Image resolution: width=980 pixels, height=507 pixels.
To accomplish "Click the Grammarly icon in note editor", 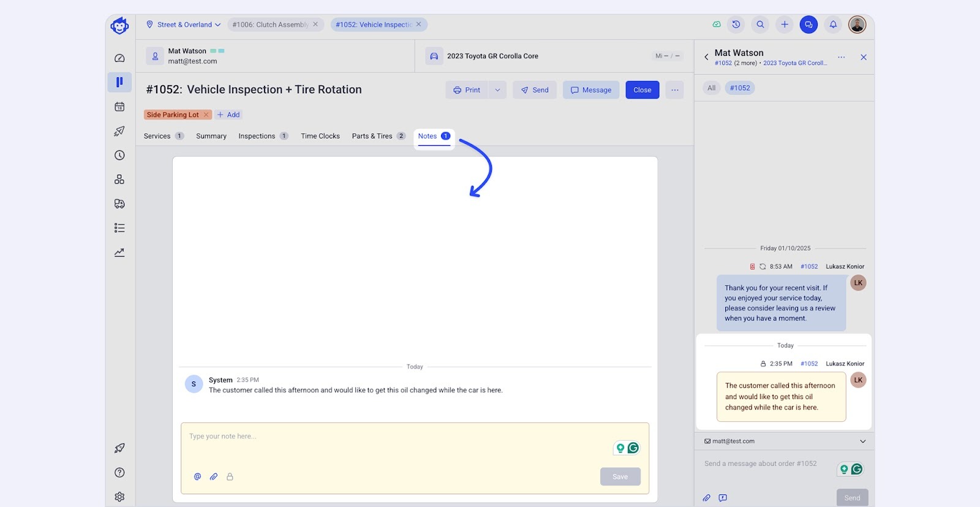I will pyautogui.click(x=633, y=448).
